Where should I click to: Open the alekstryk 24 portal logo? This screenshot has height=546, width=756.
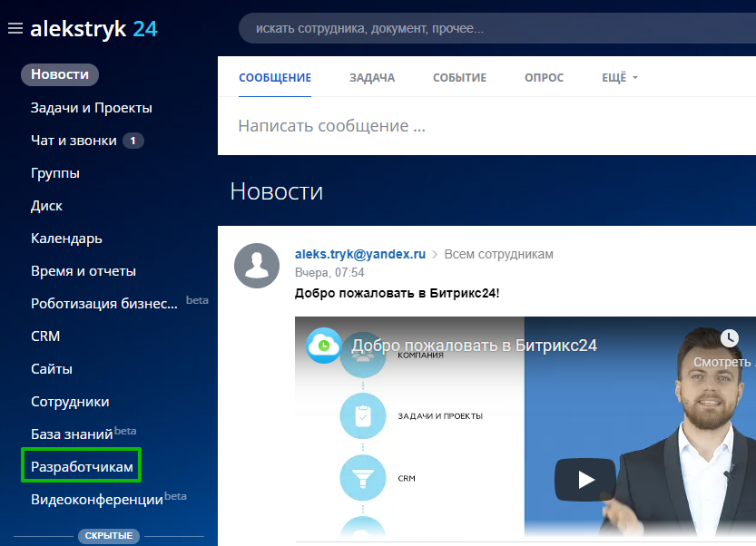[94, 29]
